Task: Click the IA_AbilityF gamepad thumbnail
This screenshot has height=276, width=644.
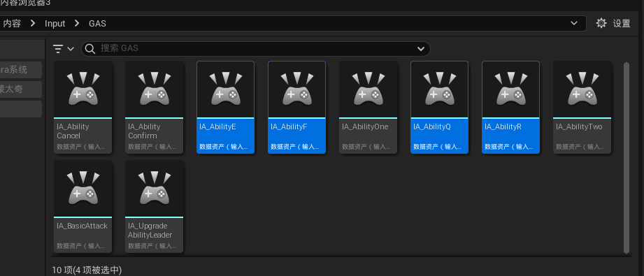Action: coord(297,89)
